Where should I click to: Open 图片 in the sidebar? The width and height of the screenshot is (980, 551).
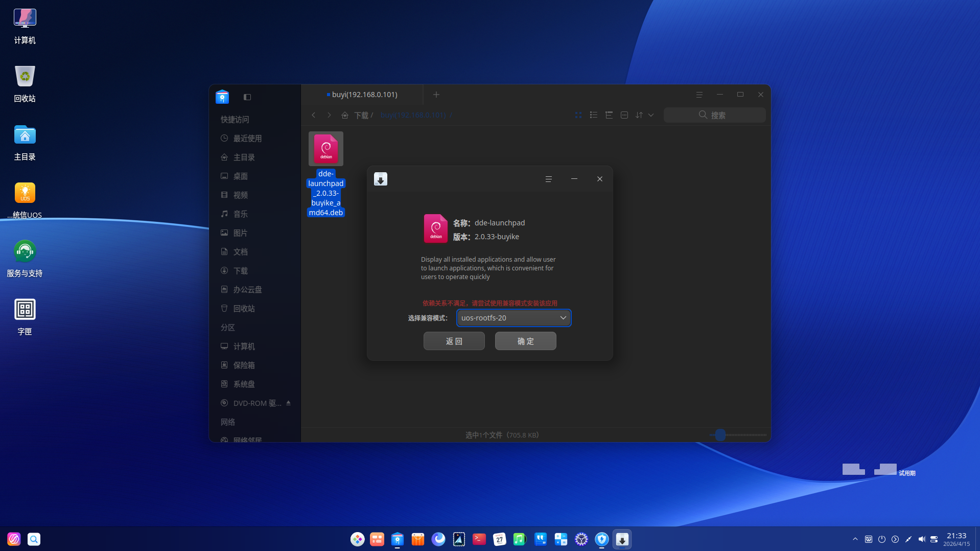[x=254, y=233]
